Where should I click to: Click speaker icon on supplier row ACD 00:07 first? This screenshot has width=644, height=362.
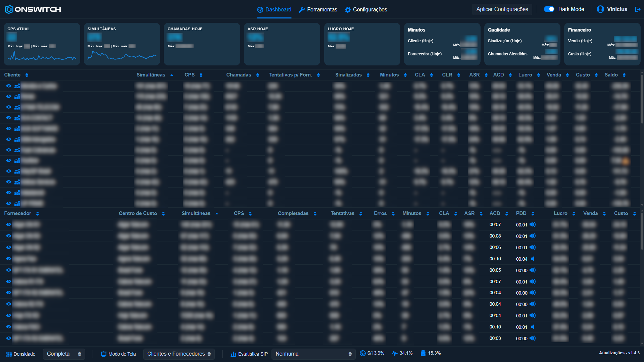click(x=533, y=224)
